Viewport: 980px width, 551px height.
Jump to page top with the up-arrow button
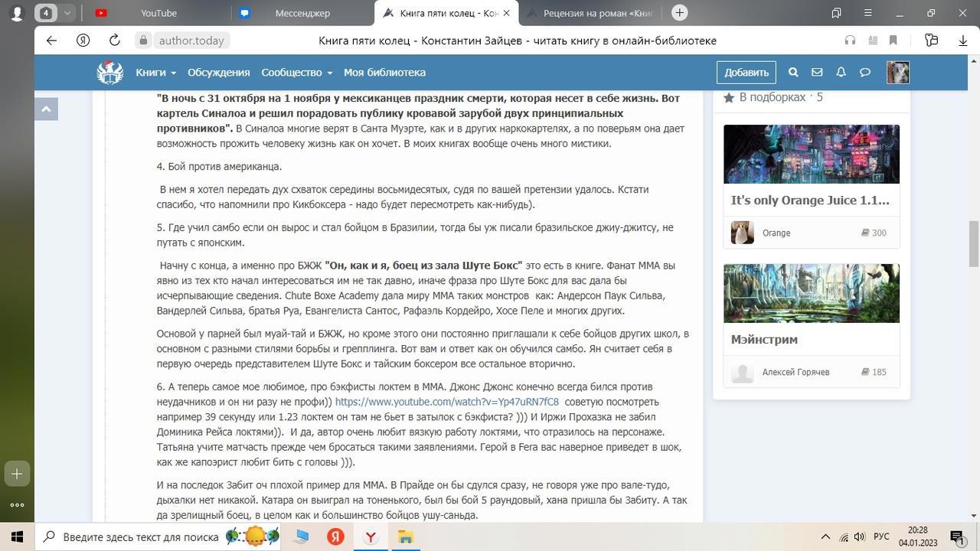click(46, 109)
